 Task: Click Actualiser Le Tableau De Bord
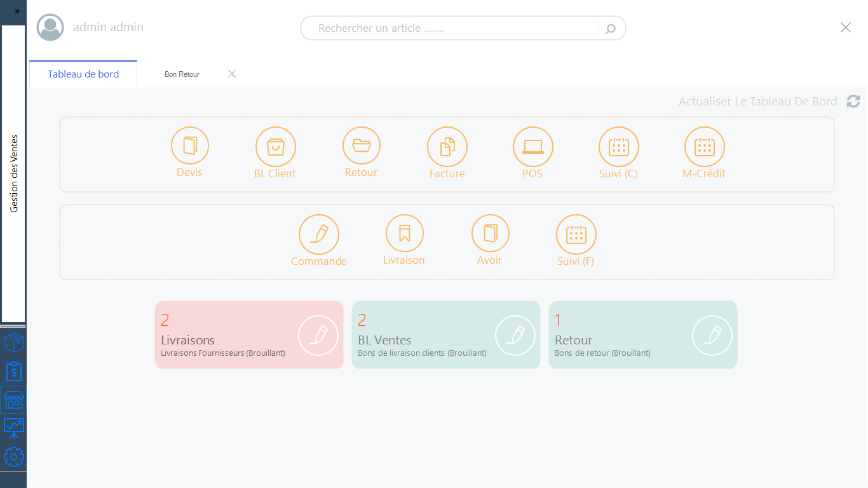pos(757,102)
